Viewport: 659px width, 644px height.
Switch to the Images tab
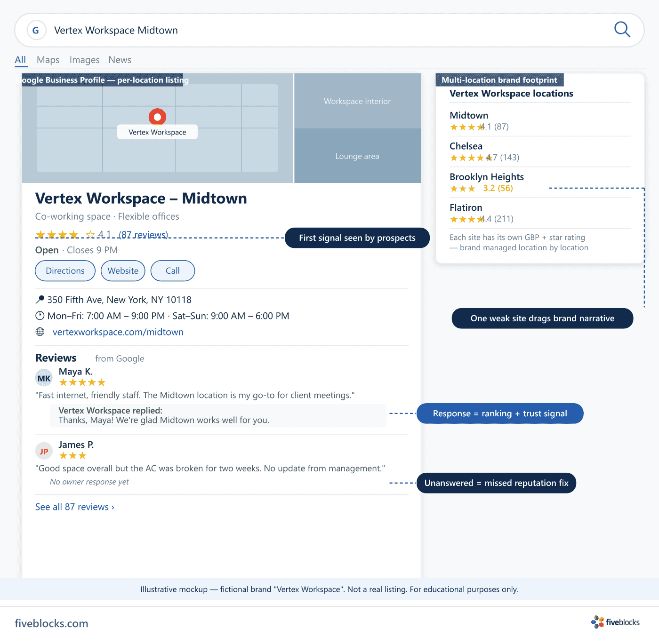pos(85,60)
